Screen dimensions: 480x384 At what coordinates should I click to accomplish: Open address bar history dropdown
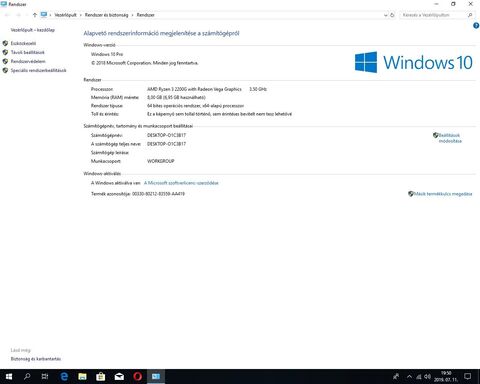386,15
